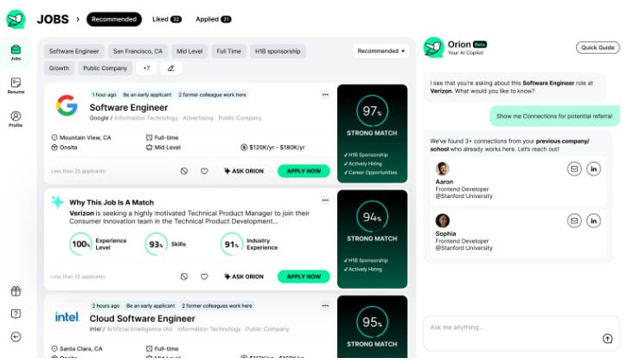Click the 97% strong match circle
627x364 pixels.
click(x=372, y=111)
